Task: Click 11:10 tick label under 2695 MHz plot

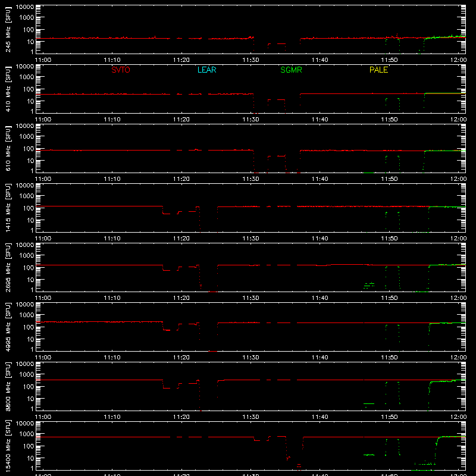Action: (112, 298)
